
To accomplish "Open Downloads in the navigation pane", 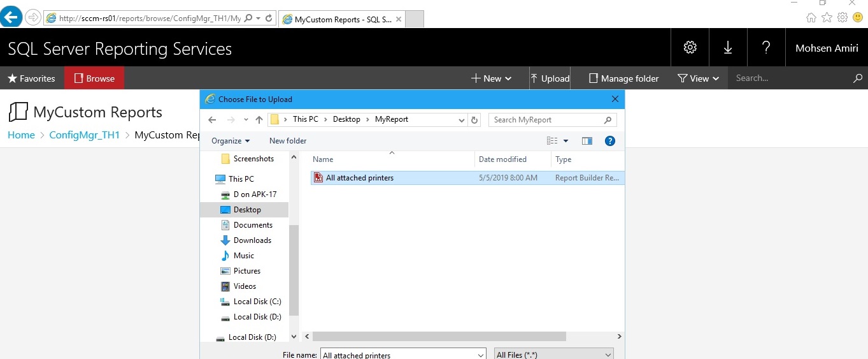I will click(246, 240).
